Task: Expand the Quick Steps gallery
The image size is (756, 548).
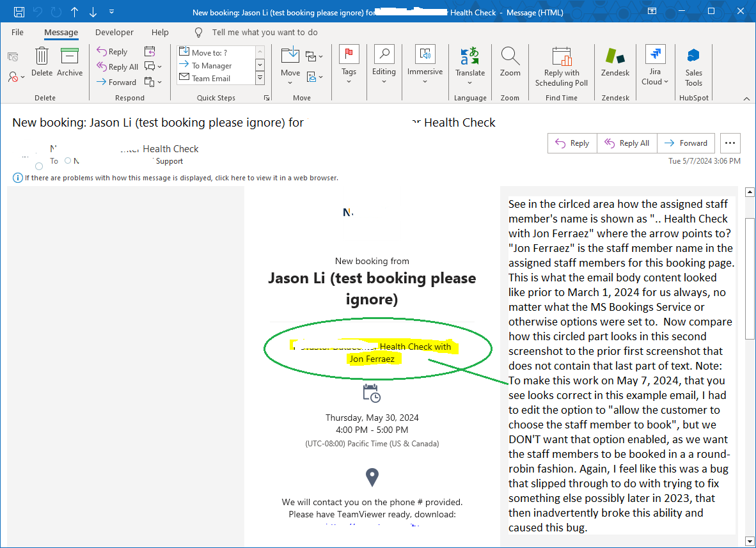Action: point(260,78)
